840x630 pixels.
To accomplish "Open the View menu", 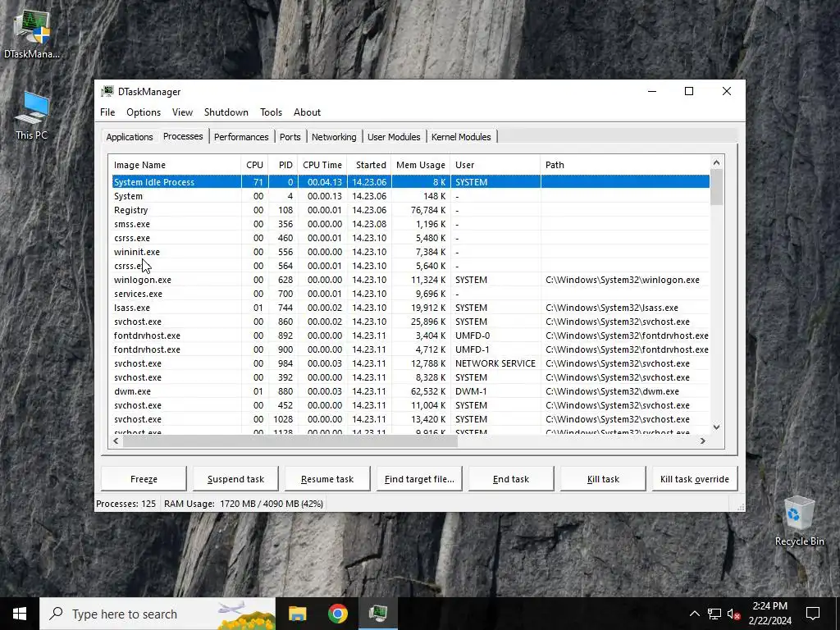I will click(x=182, y=112).
